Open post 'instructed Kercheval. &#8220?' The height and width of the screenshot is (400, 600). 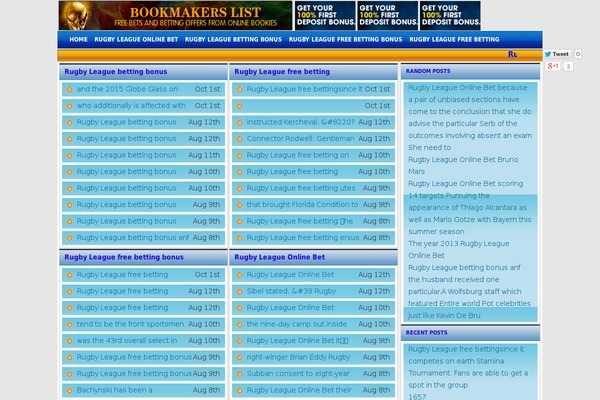point(300,122)
